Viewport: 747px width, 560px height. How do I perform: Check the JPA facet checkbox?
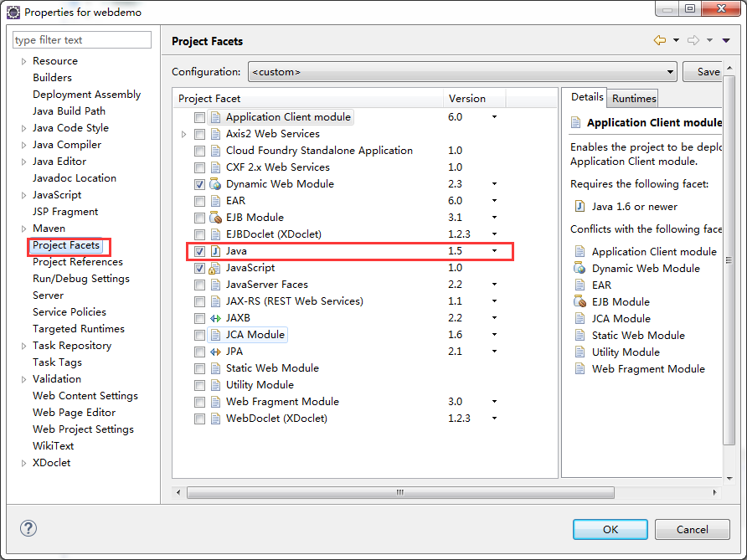[x=199, y=352]
